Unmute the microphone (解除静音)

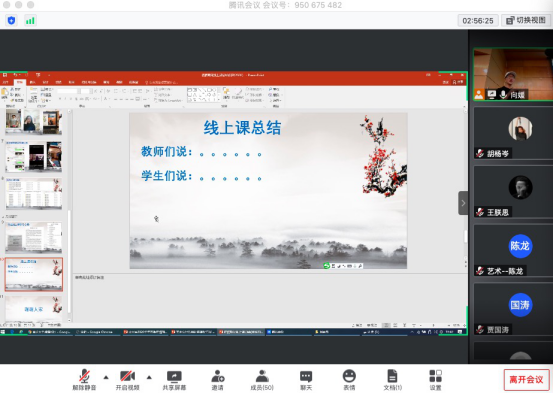point(84,380)
